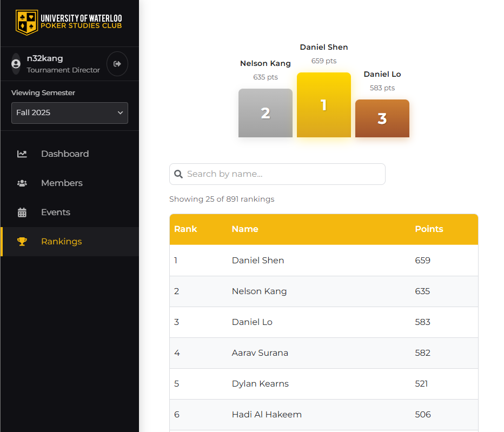
Task: Click the Showing 25 of 891 rankings text
Action: (222, 200)
